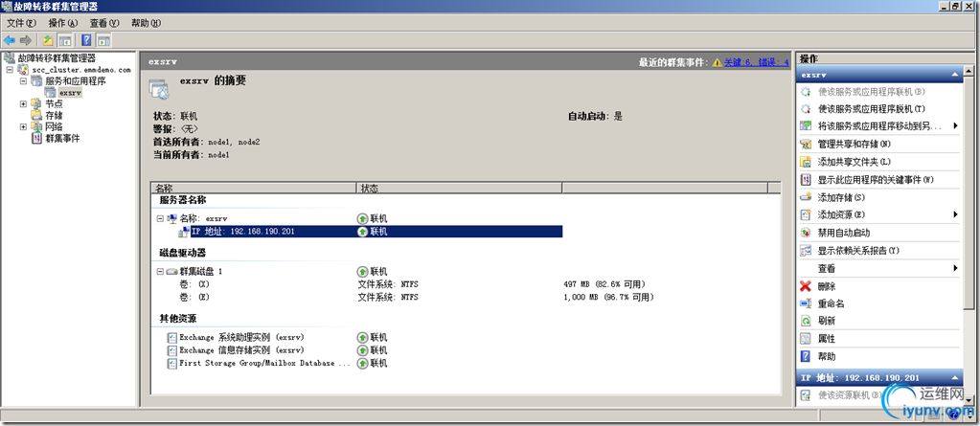This screenshot has width=980, height=426.
Task: Open the 查看(V) menu
Action: (103, 23)
